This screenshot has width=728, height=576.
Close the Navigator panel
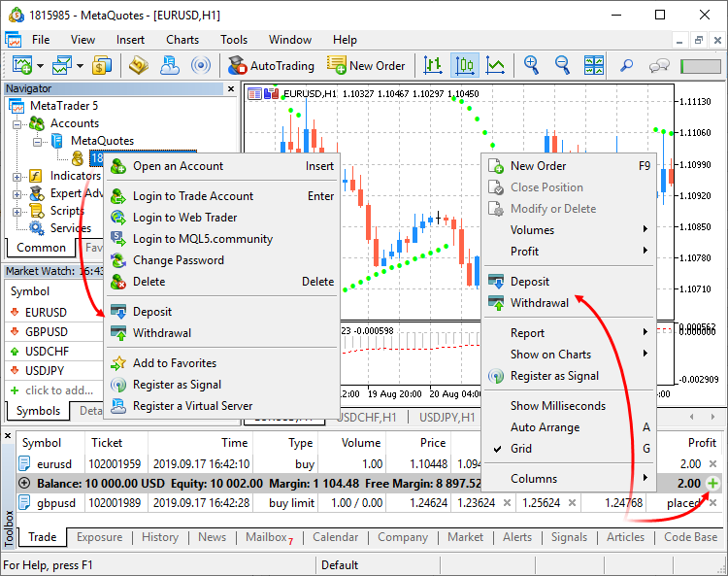(231, 88)
